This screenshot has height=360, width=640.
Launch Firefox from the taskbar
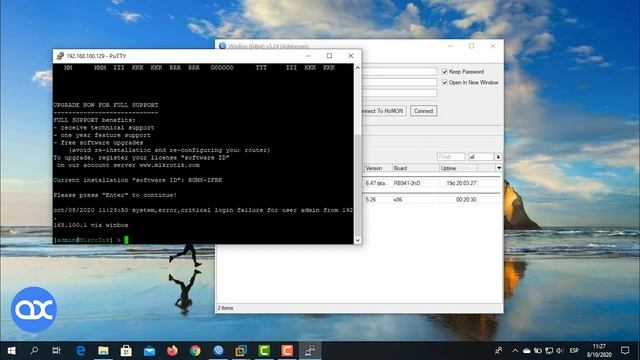click(x=172, y=350)
